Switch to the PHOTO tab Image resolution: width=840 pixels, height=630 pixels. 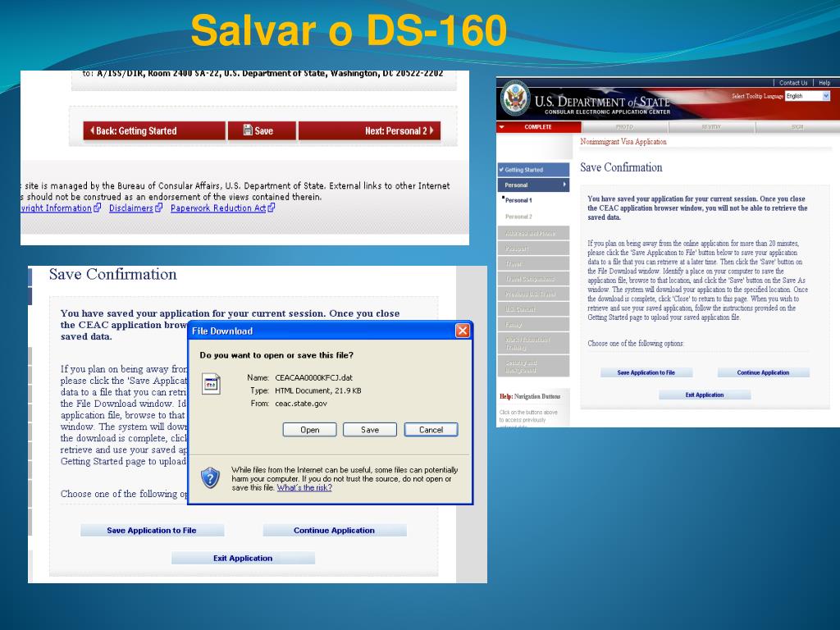(x=624, y=127)
